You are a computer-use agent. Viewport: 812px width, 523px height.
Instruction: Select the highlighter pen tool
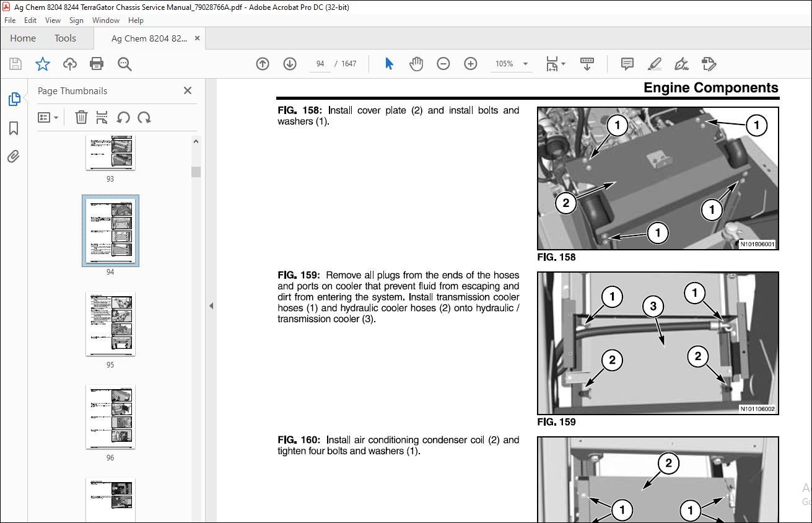654,64
